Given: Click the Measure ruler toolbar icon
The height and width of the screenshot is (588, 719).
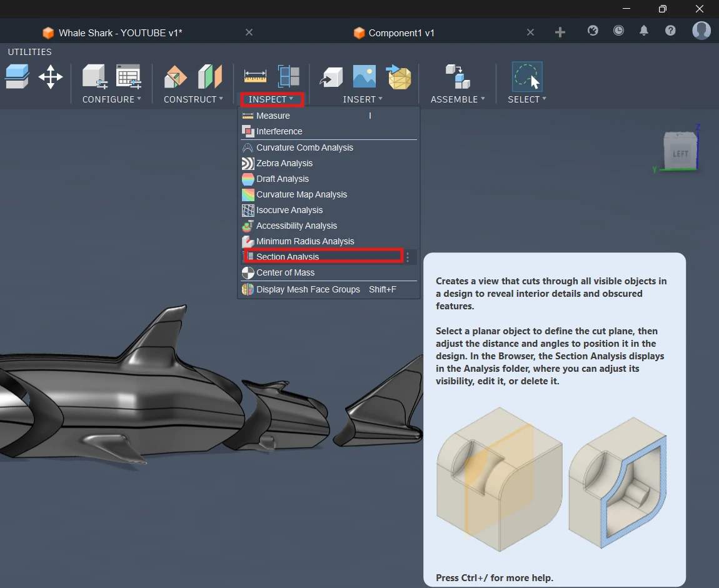Looking at the screenshot, I should pos(255,76).
